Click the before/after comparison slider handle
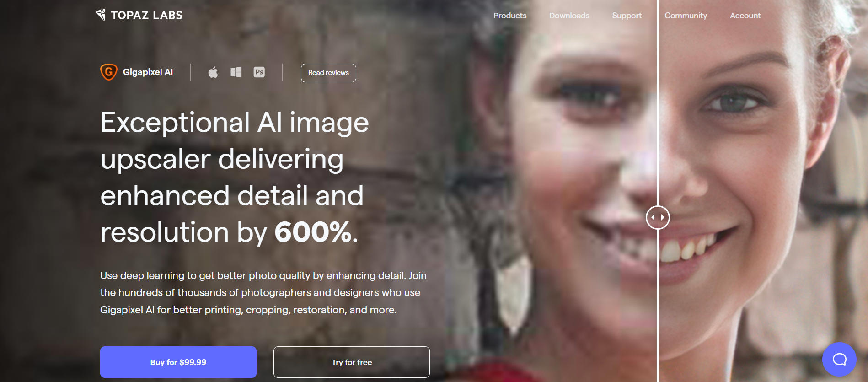The width and height of the screenshot is (868, 382). click(658, 217)
